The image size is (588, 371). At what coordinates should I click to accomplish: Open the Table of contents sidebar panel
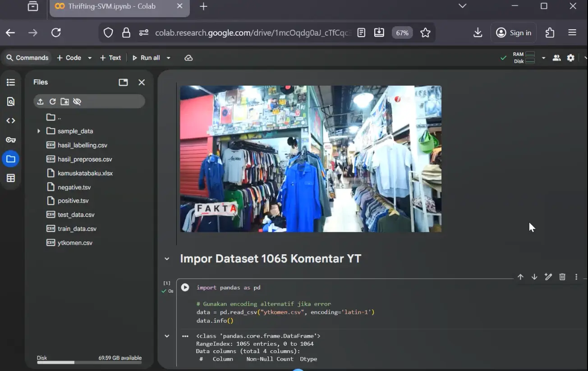pos(11,82)
